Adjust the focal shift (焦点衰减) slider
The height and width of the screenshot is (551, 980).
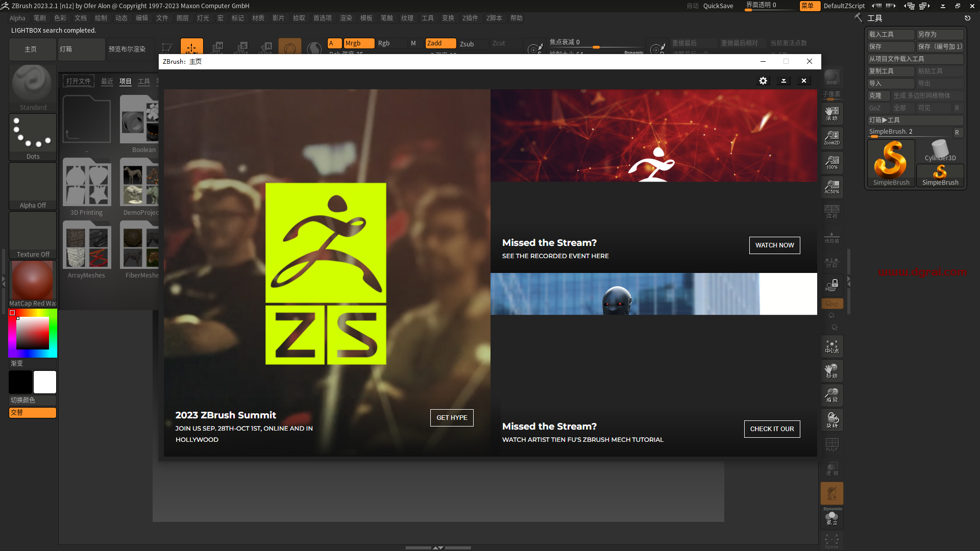596,43
